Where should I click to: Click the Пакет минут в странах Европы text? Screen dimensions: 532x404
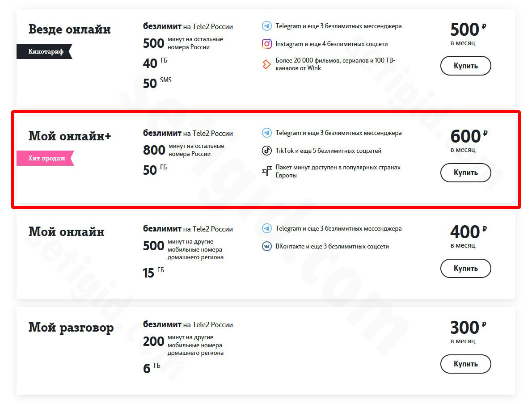point(338,171)
